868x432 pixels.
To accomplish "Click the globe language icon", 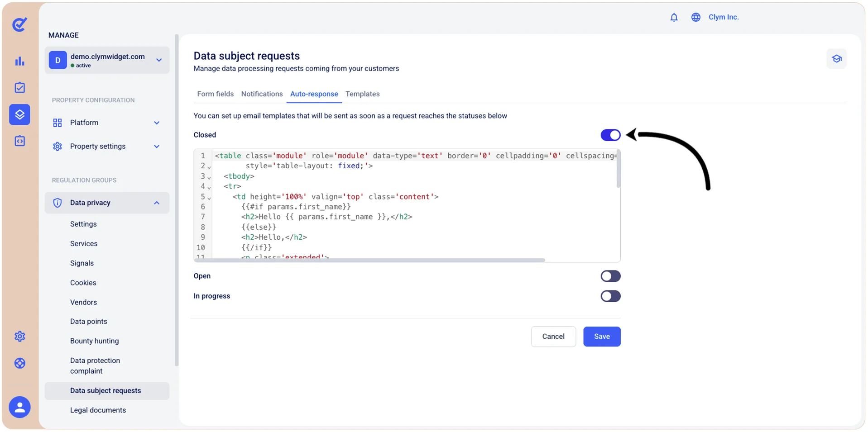I will tap(695, 17).
